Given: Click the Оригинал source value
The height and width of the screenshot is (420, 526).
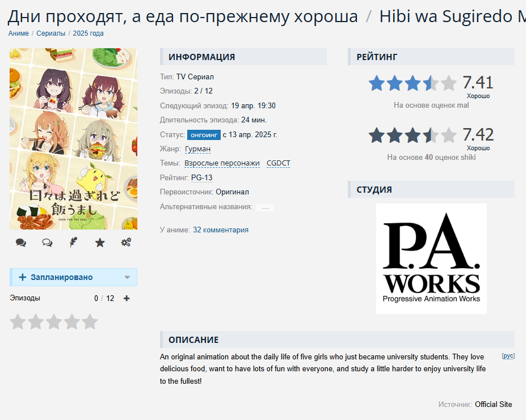Looking at the screenshot, I should click(x=232, y=192).
